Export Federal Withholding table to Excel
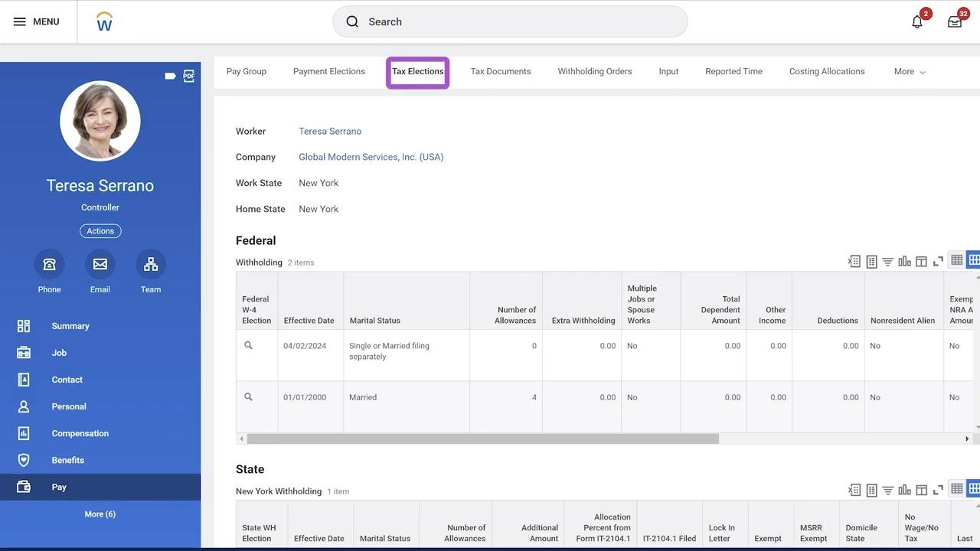 point(854,261)
